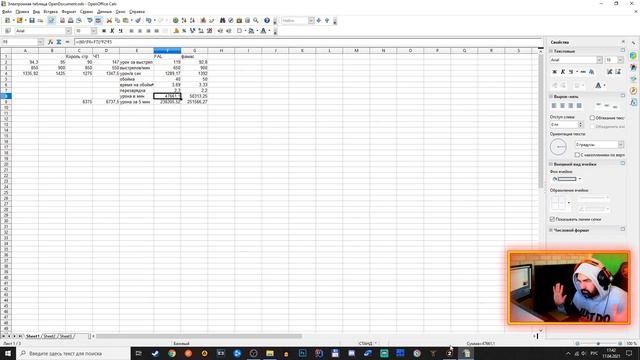Collapse the cell appearance section in sidebar

551,164
